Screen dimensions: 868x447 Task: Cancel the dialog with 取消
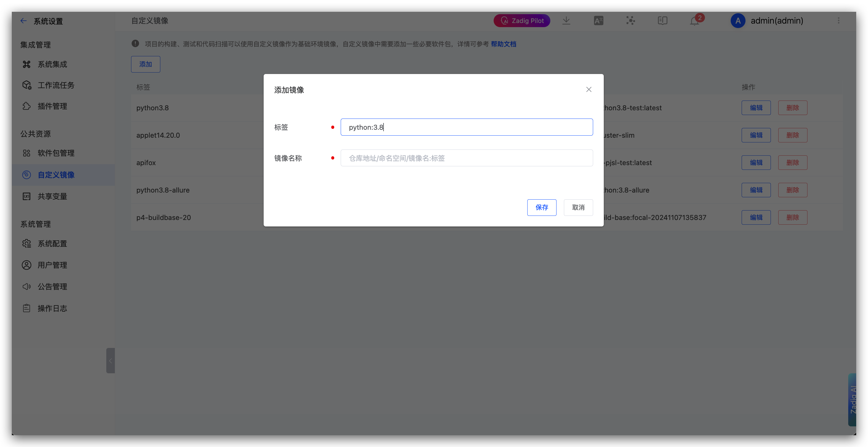578,207
